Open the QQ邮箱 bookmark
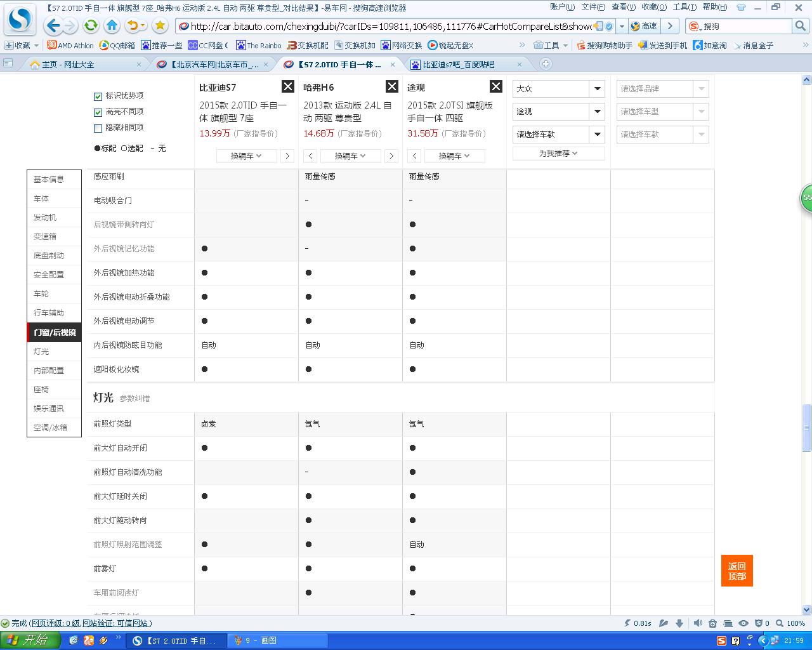812x650 pixels. pos(117,46)
